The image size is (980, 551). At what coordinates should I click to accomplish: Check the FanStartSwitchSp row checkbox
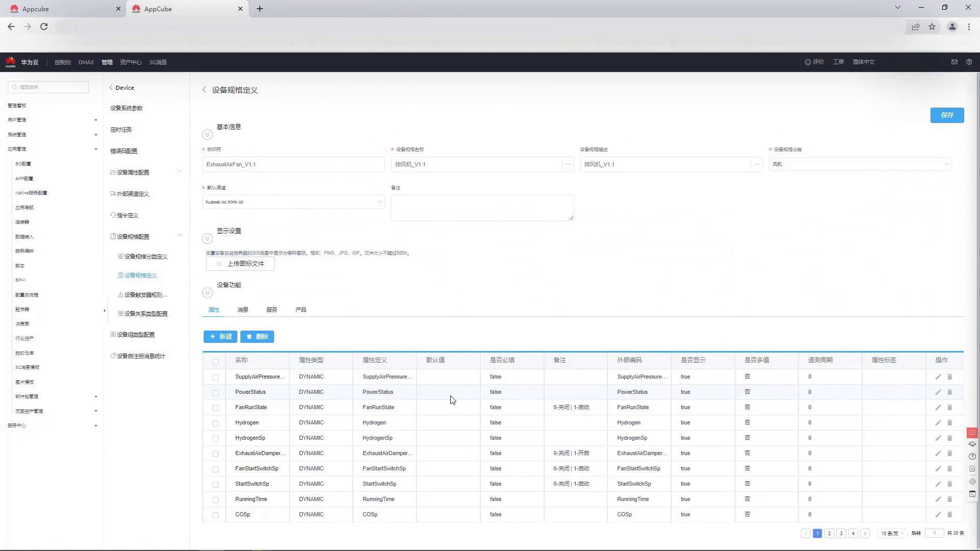tap(215, 469)
